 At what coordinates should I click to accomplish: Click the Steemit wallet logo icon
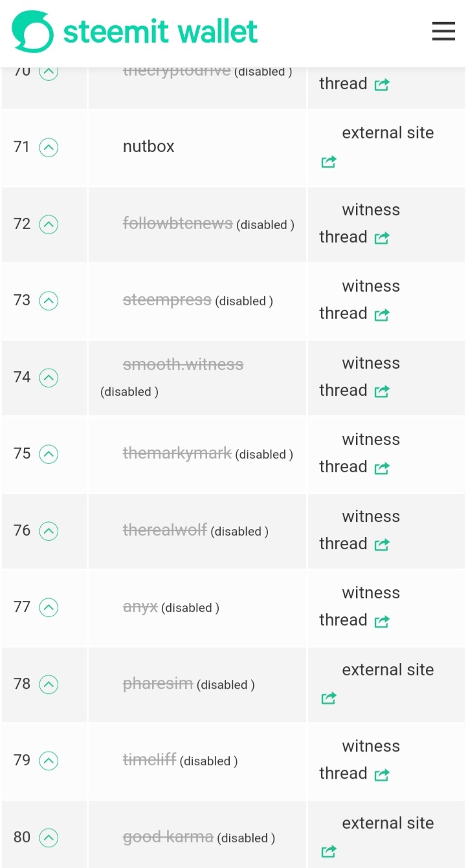click(33, 32)
